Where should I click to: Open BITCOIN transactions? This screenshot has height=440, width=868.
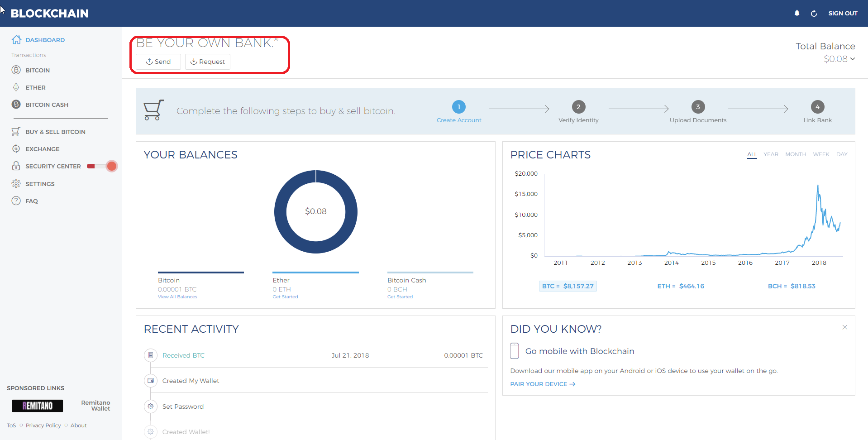[x=38, y=70]
